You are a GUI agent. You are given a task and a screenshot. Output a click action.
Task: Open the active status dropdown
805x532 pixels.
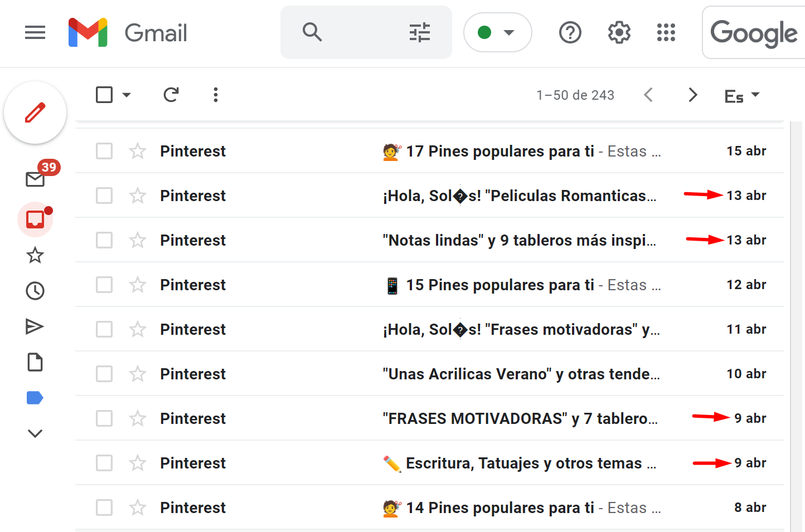pos(498,33)
